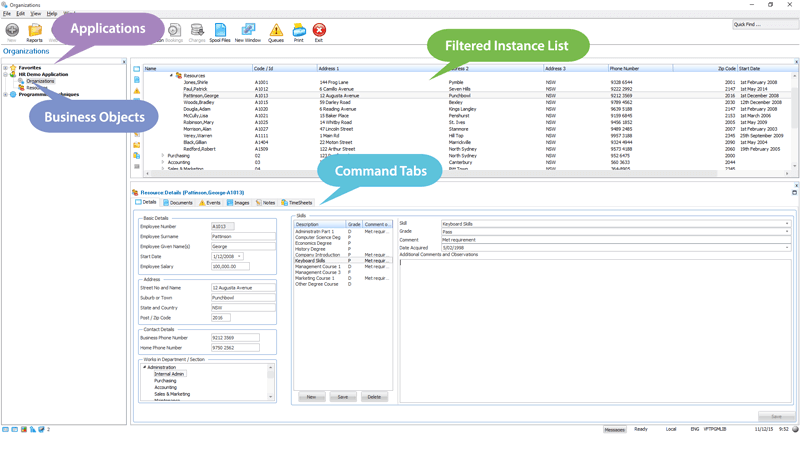Click the New toolbar icon

tap(12, 31)
